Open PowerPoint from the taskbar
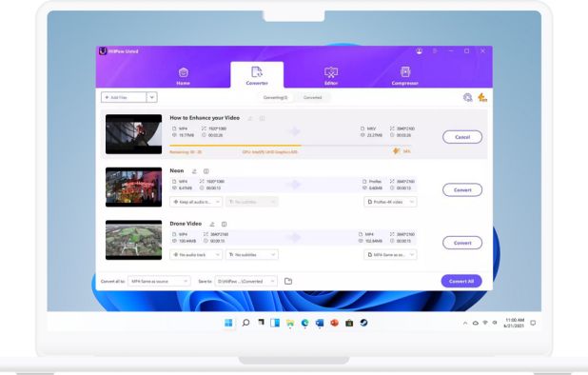Viewport: 588px width, 375px height. coord(335,323)
